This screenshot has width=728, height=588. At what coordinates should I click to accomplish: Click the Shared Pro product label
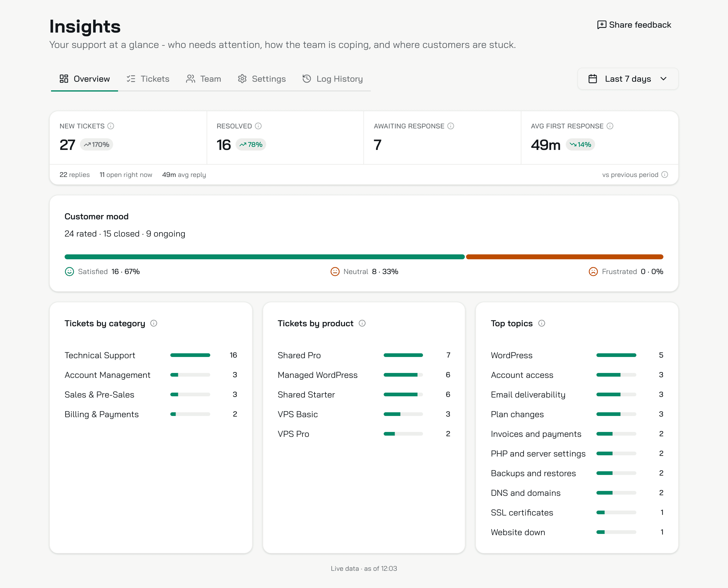[299, 355]
